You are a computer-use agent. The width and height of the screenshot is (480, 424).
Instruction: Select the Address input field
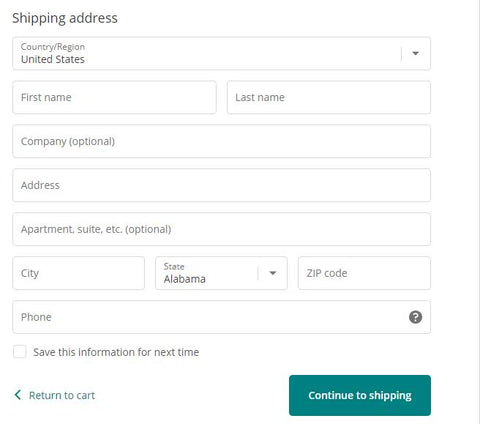221,185
